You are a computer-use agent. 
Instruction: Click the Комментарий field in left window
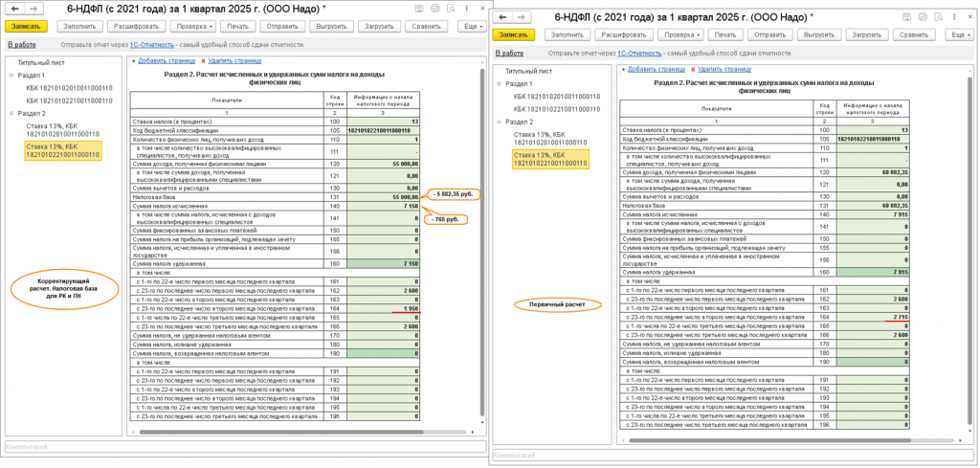pyautogui.click(x=245, y=447)
